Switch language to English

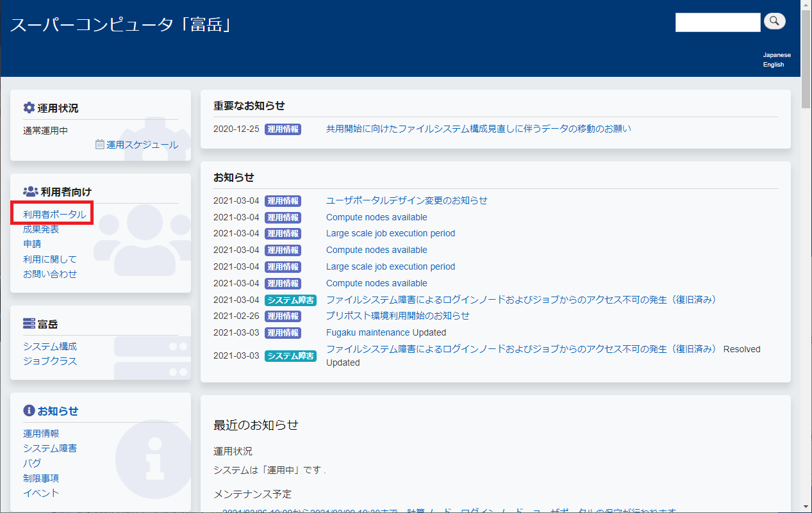[x=773, y=65]
